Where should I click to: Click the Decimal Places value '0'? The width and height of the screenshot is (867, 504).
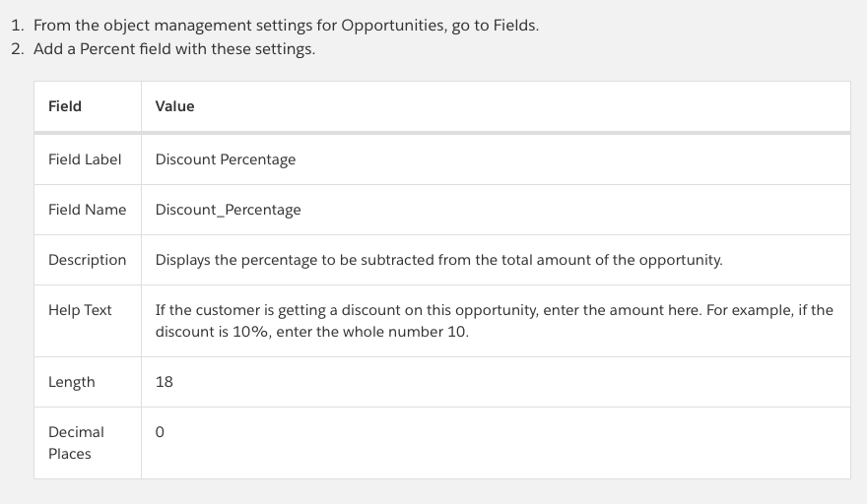coord(160,432)
